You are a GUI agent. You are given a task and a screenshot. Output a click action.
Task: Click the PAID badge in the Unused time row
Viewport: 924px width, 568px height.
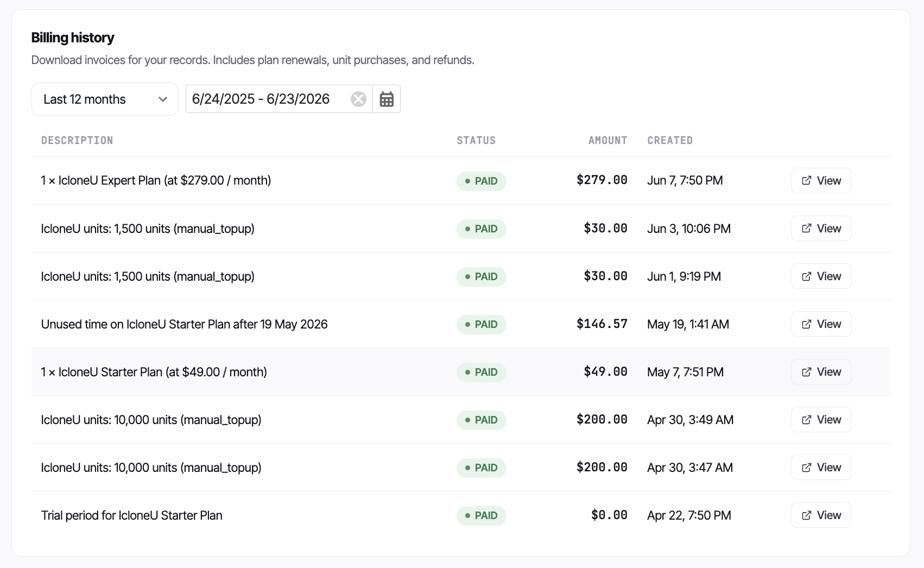pyautogui.click(x=482, y=324)
